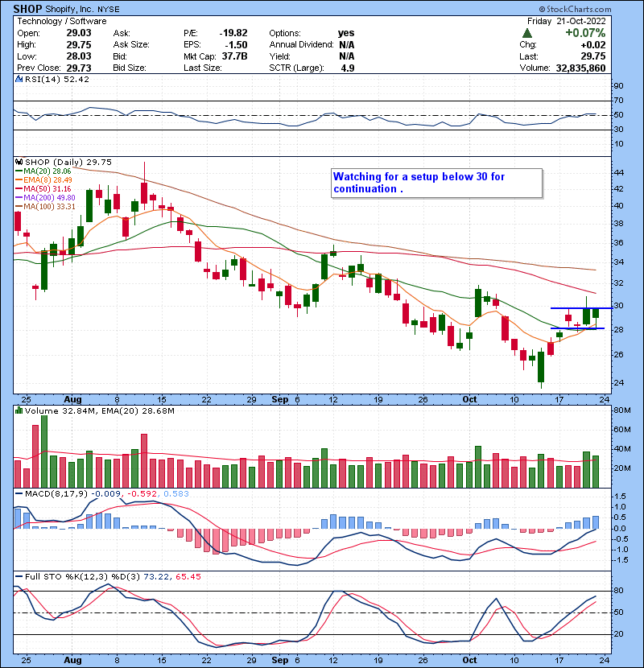Click the MA(50) 31.16 legend entry

[43, 188]
